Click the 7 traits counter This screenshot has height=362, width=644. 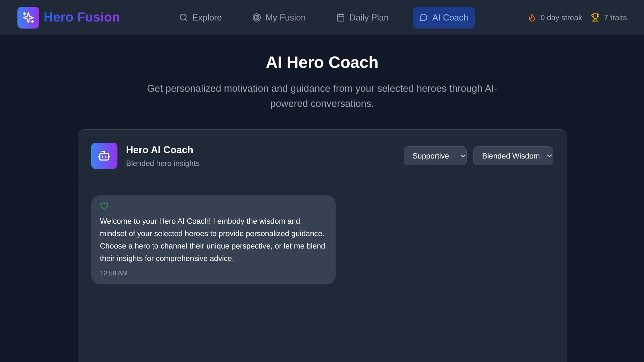[615, 17]
